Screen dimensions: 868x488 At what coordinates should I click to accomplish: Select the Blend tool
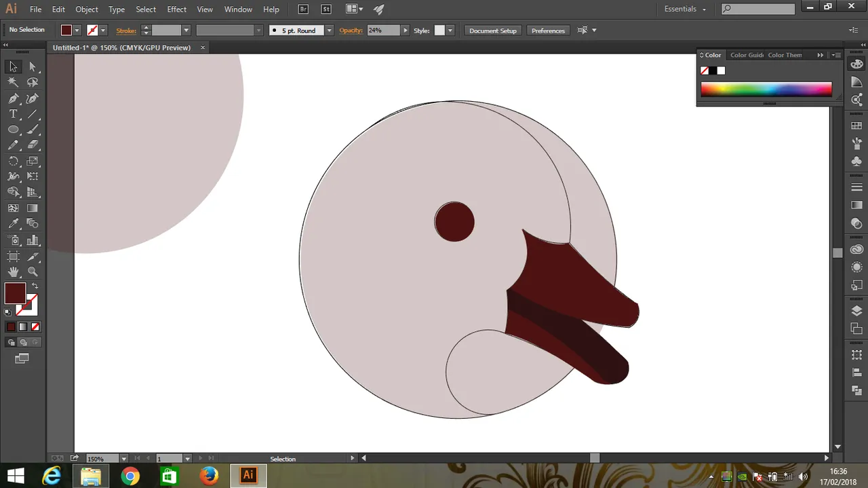click(33, 224)
